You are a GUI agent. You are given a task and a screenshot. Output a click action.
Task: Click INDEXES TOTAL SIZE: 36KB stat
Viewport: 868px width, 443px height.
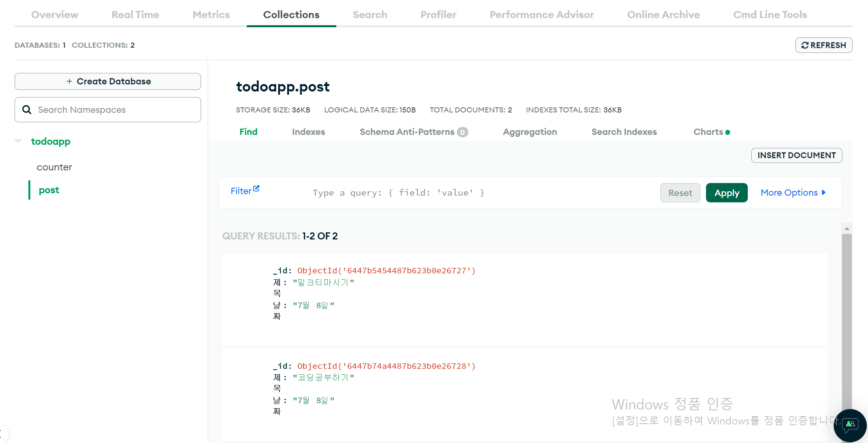click(x=574, y=110)
